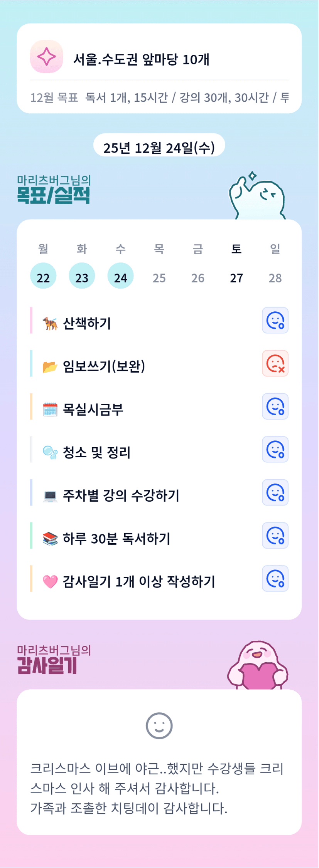Click the pink sparkle star icon

(x=46, y=57)
